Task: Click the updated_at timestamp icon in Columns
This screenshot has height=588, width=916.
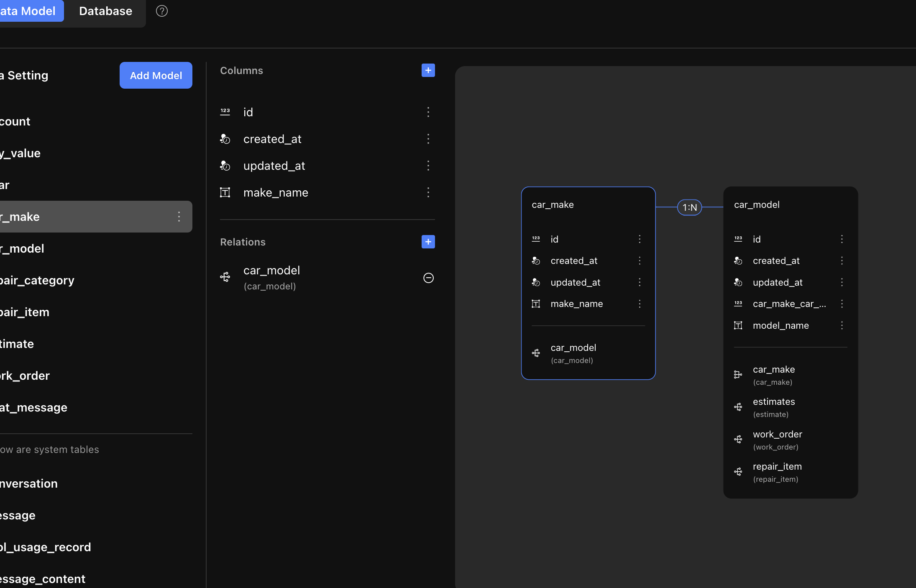Action: pos(225,166)
